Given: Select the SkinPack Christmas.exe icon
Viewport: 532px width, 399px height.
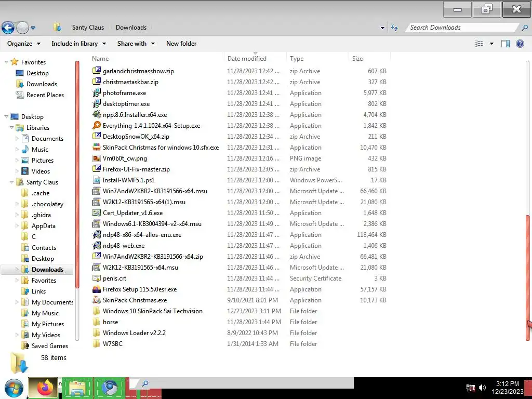Looking at the screenshot, I should point(97,300).
